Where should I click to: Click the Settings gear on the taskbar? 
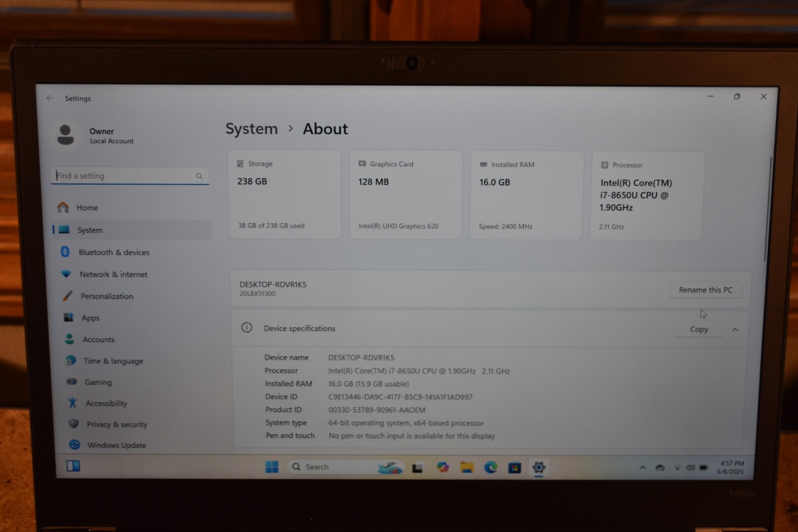(x=539, y=467)
